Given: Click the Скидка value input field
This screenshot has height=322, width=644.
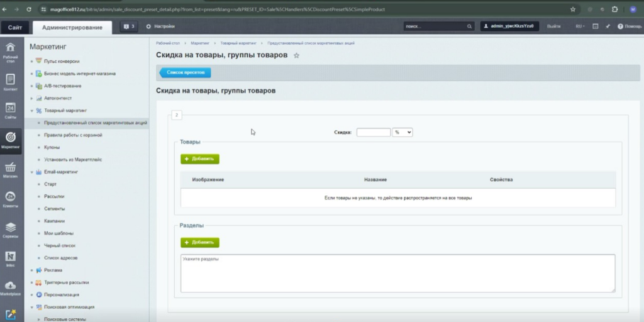Looking at the screenshot, I should [x=373, y=132].
